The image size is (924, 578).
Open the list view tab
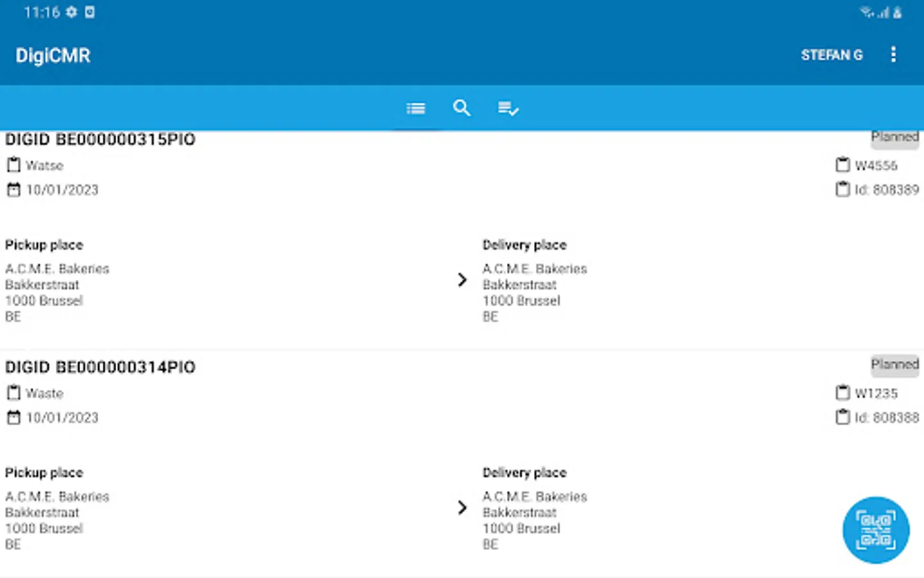(x=416, y=109)
